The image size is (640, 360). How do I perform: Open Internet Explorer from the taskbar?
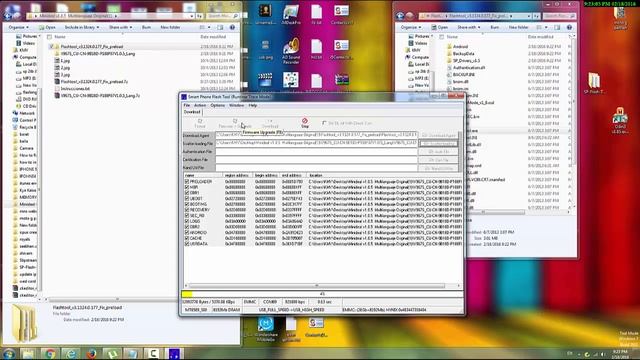[x=71, y=353]
